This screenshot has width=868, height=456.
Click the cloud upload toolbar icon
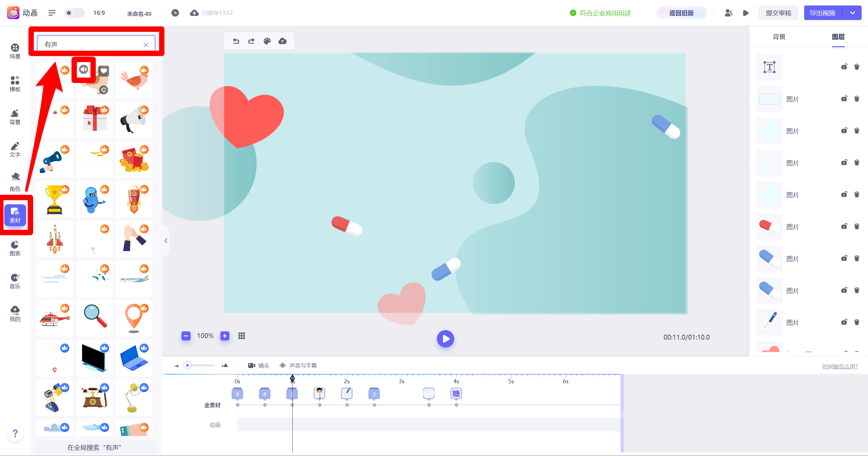pos(282,41)
